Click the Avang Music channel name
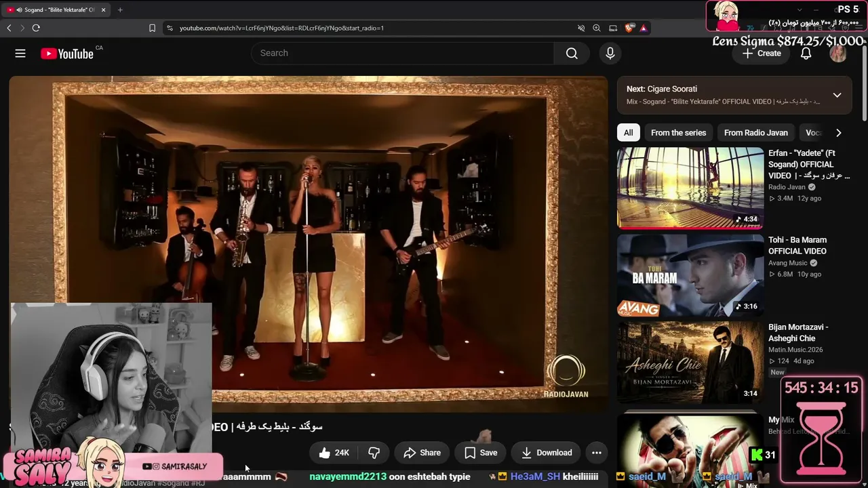The width and height of the screenshot is (868, 488). pos(788,263)
